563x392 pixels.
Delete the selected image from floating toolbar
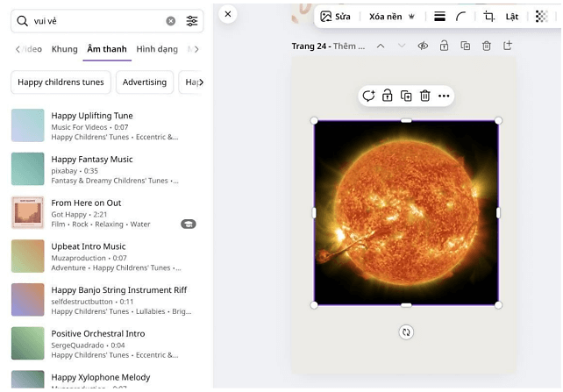click(x=424, y=96)
